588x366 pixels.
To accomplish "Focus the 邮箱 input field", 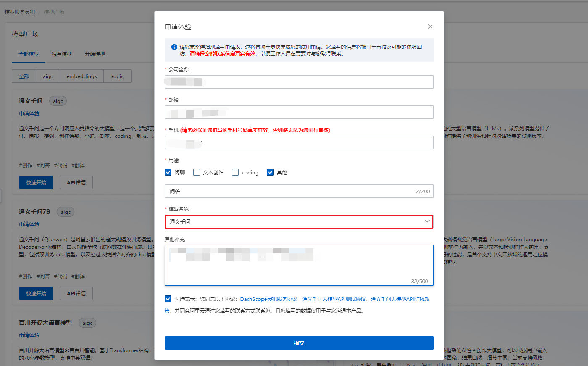I will coord(299,112).
